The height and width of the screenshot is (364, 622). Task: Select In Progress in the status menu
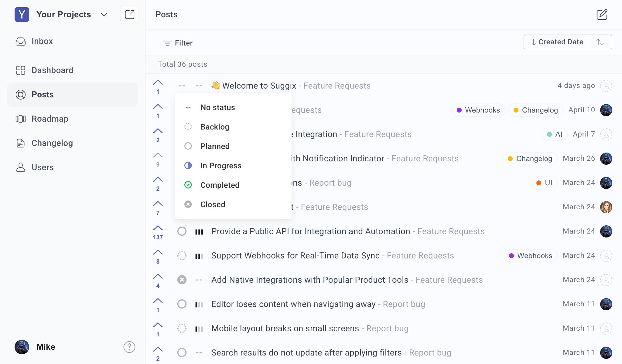(233, 166)
